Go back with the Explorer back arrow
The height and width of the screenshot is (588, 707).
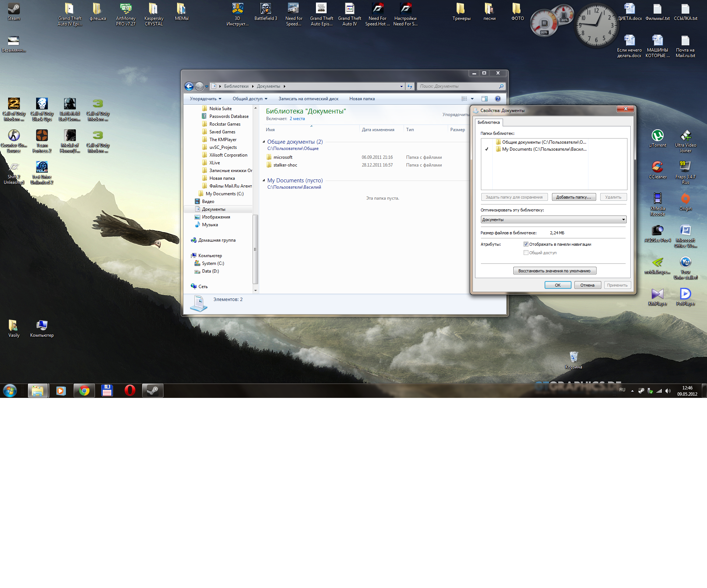tap(189, 86)
